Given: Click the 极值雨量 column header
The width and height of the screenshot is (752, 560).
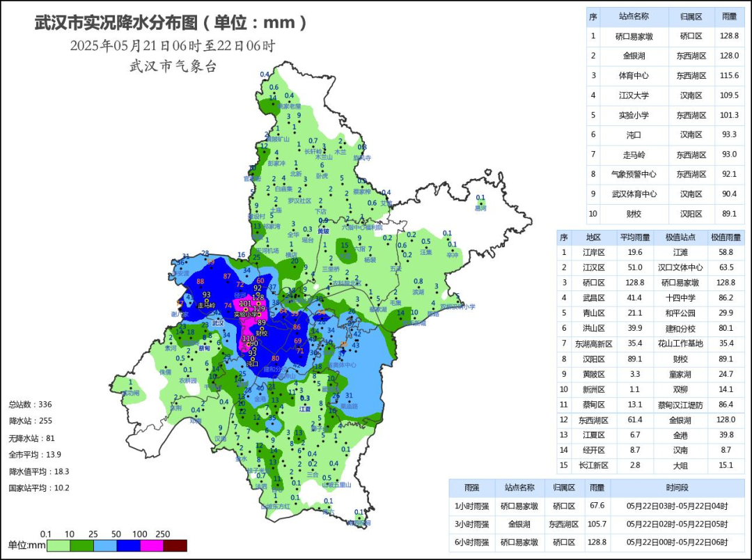Looking at the screenshot, I should (726, 238).
